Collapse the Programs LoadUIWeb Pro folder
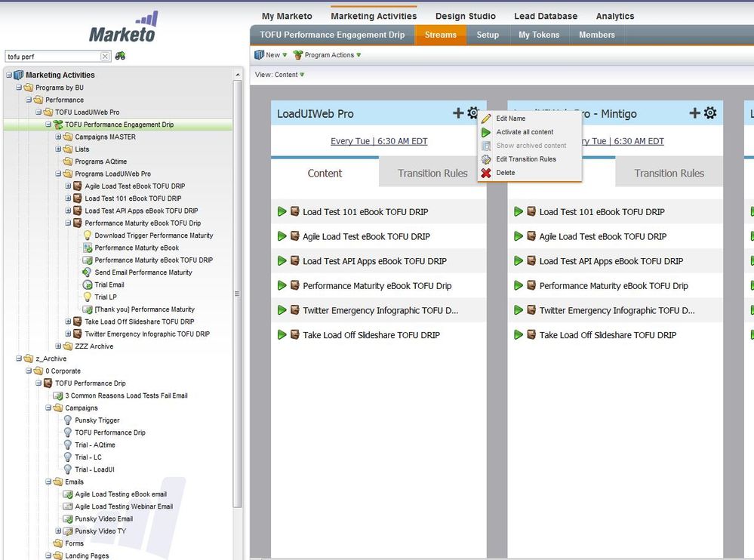This screenshot has height=560, width=754. (58, 174)
